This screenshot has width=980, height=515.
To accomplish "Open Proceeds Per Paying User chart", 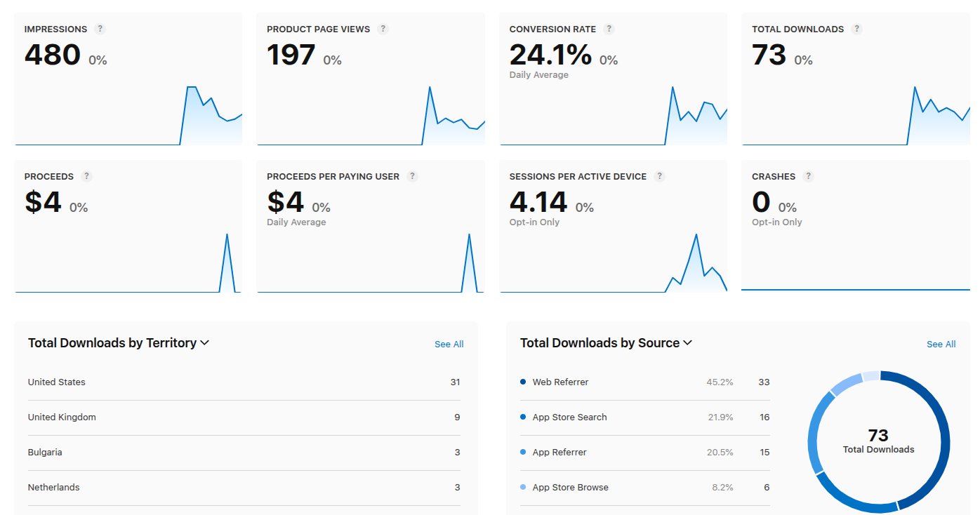I will (371, 262).
